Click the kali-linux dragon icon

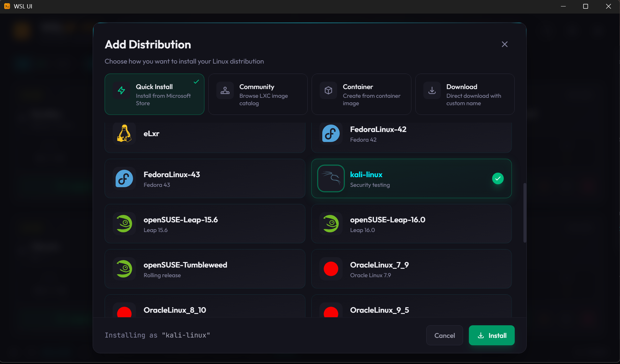pos(331,178)
